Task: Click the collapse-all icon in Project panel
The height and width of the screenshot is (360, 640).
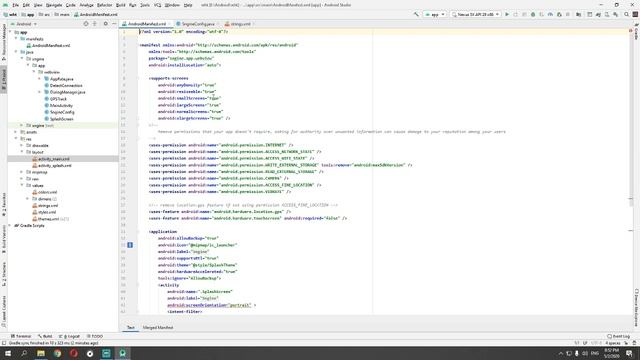Action: click(x=95, y=24)
